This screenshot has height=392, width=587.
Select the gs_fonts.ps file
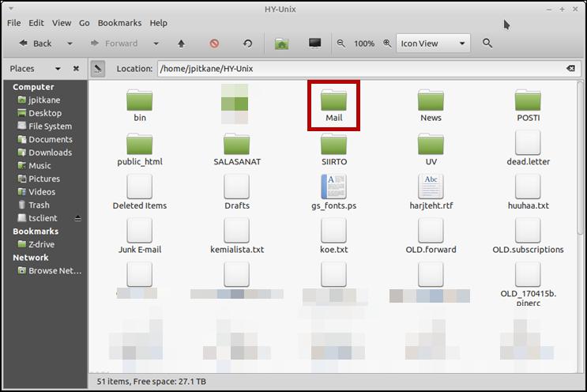click(333, 192)
